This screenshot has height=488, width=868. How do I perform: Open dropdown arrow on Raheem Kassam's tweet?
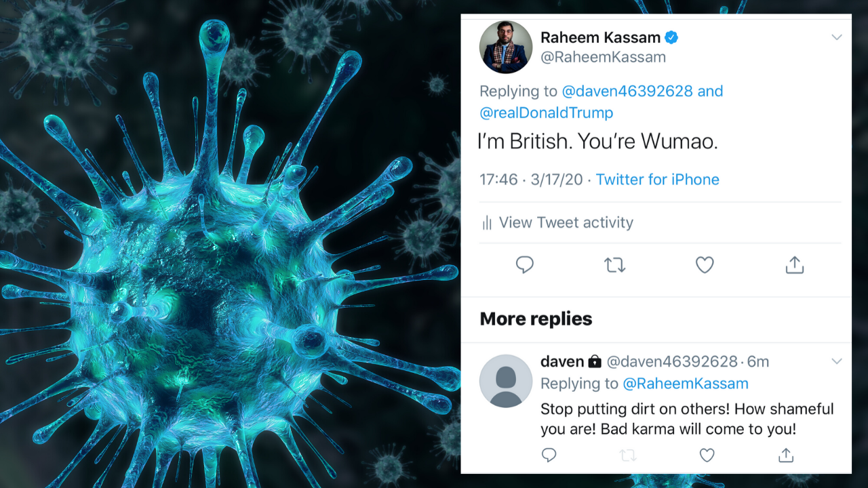click(x=836, y=38)
